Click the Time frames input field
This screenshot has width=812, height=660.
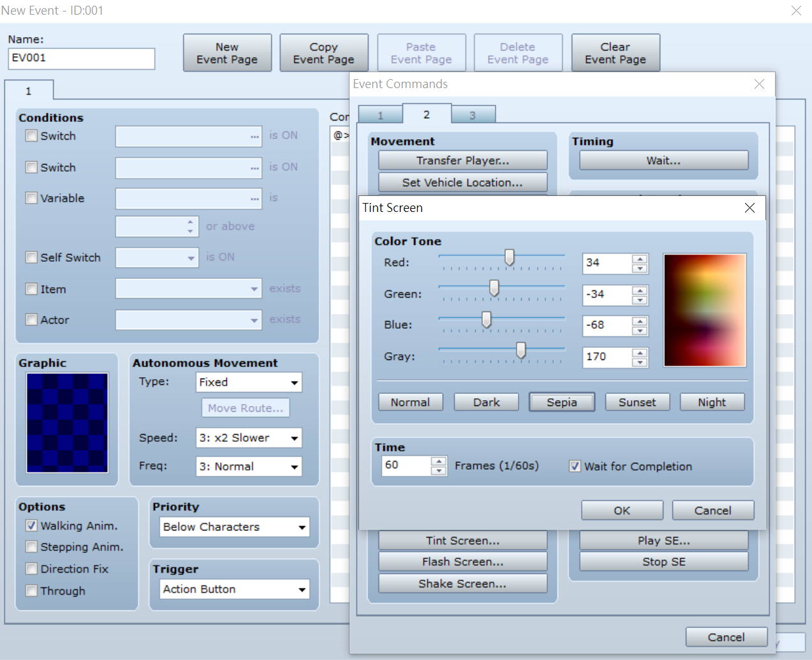point(407,466)
